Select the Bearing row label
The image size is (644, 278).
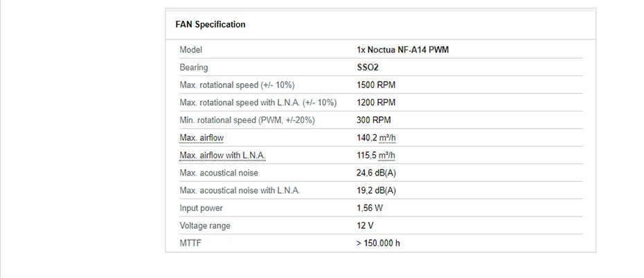pos(193,67)
